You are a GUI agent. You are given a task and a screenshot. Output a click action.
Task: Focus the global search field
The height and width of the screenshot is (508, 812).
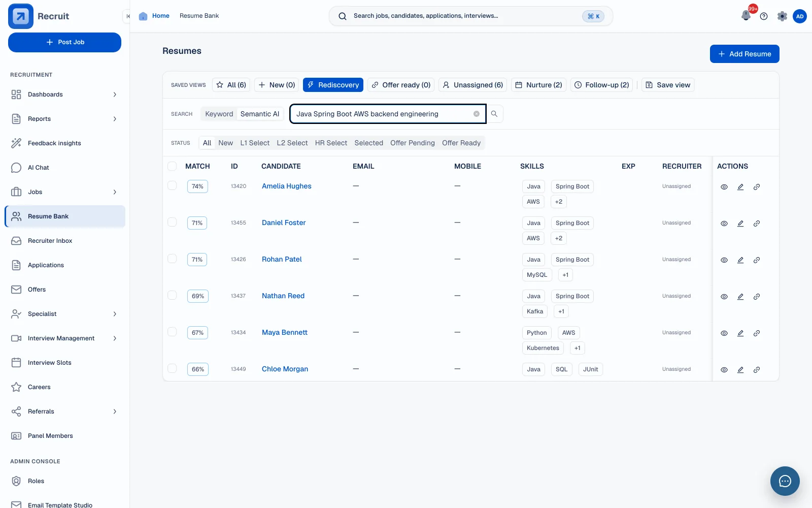471,16
